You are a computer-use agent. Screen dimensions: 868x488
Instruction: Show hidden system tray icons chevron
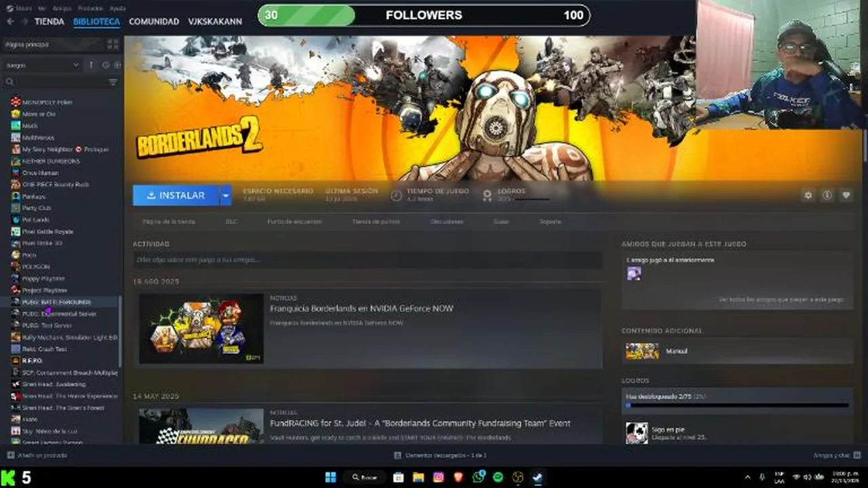[x=748, y=477]
